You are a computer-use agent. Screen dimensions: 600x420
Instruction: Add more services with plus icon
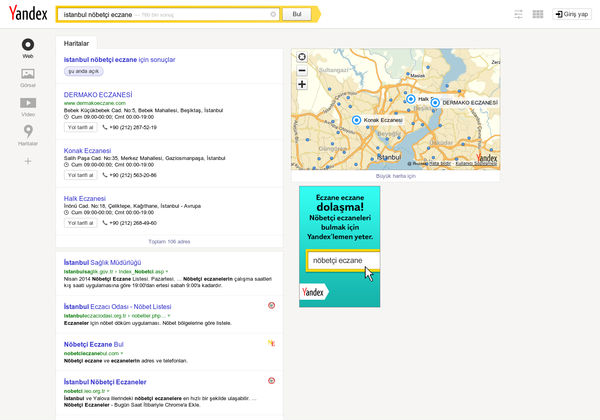point(28,161)
